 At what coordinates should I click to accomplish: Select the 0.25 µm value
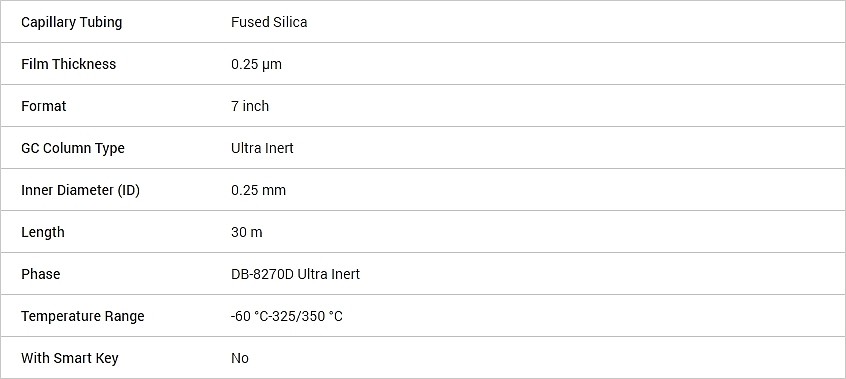coord(256,64)
